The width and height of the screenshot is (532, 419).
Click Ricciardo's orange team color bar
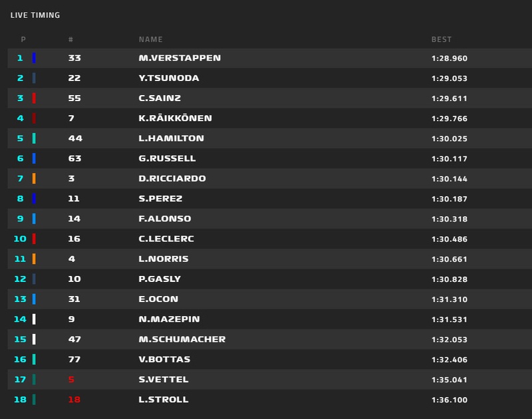34,179
